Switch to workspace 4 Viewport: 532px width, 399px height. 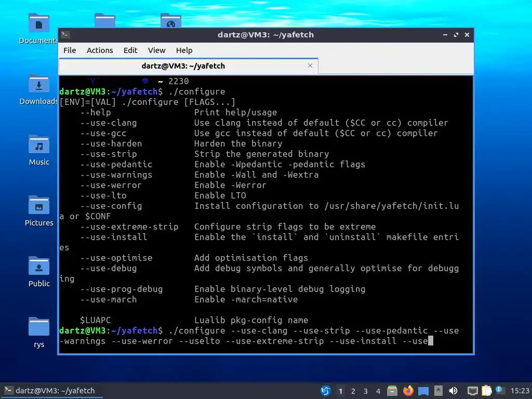coord(378,391)
